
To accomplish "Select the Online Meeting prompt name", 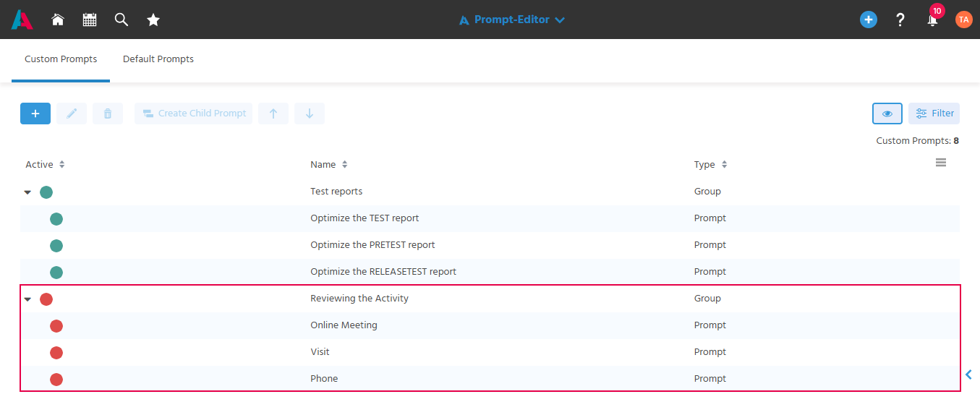I will point(344,325).
